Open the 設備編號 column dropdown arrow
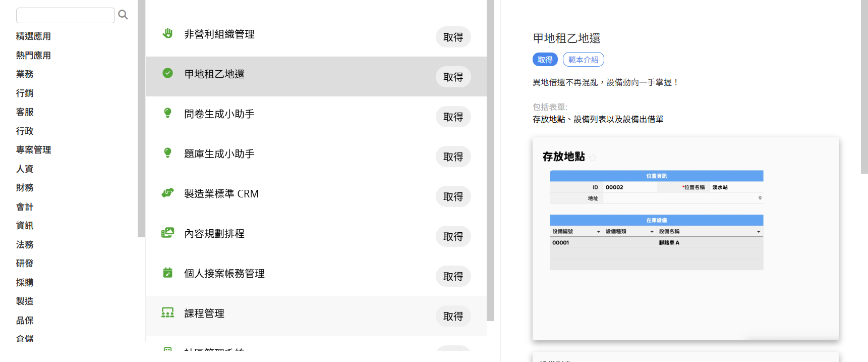The image size is (868, 362). 599,232
